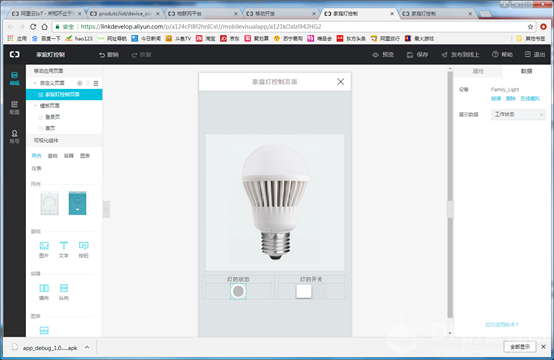Select the 基础 component tab
Image resolution: width=554 pixels, height=360 pixels.
[52, 156]
